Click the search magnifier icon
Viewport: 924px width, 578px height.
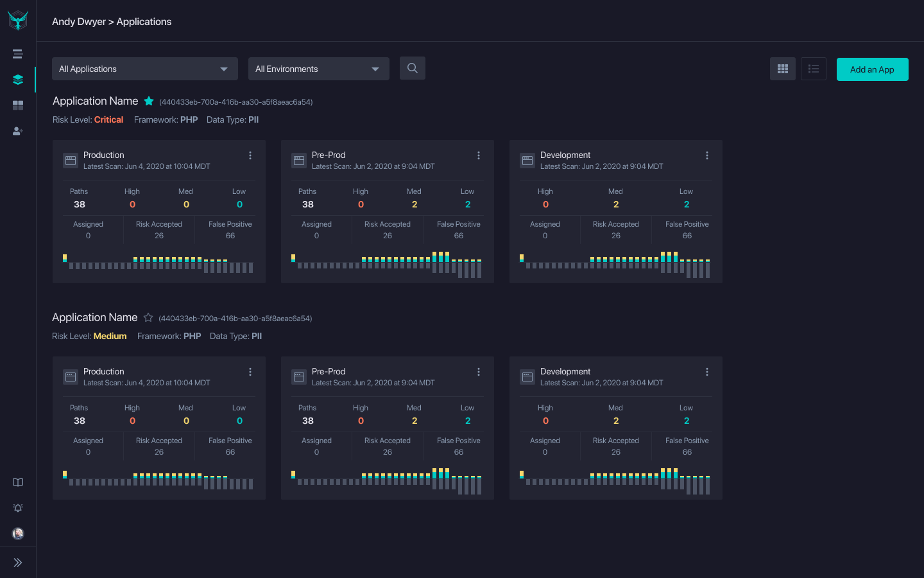(413, 68)
